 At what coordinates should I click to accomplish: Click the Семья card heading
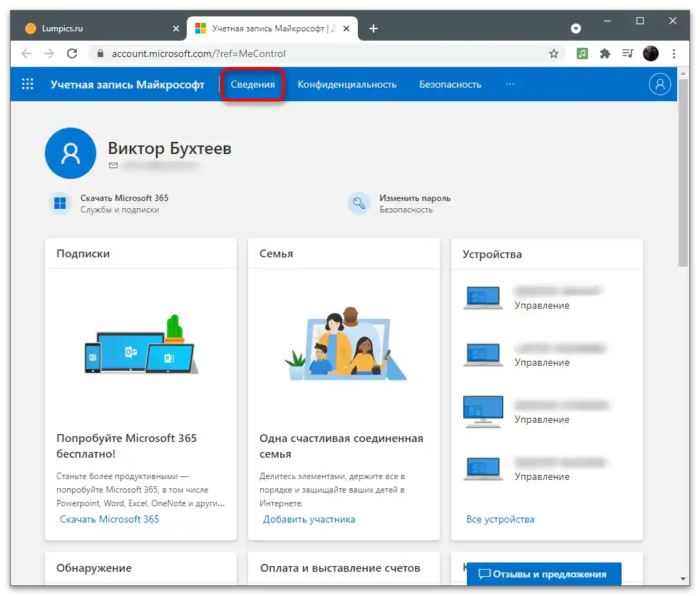(x=276, y=254)
